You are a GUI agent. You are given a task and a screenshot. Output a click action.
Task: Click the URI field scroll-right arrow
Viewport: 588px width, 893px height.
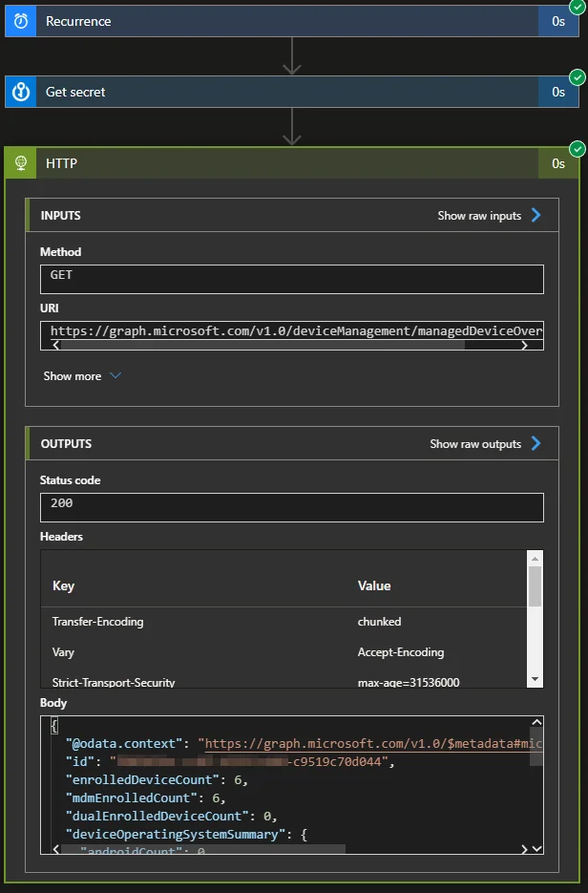[524, 345]
